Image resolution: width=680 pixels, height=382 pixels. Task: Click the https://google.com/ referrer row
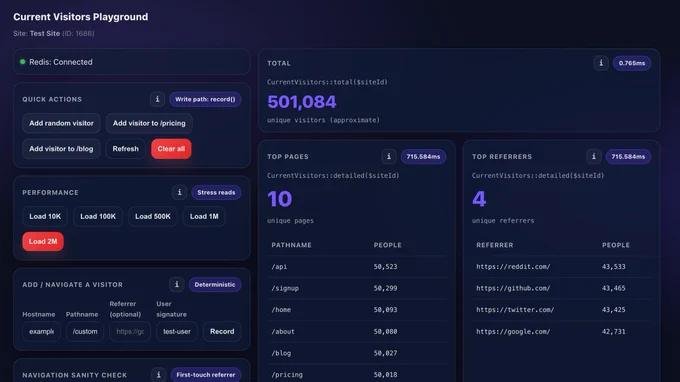click(562, 332)
